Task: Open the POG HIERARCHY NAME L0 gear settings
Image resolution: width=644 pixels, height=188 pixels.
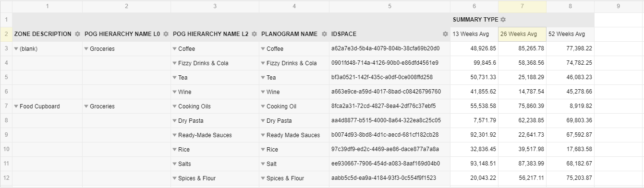Action: [x=166, y=34]
